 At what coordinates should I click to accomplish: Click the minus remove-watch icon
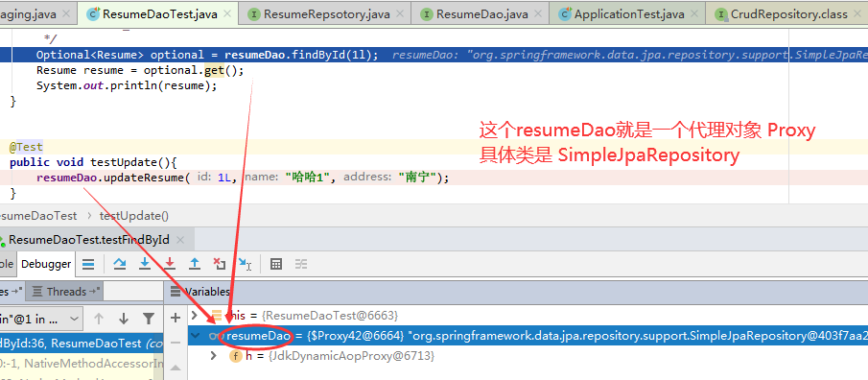coord(176,343)
